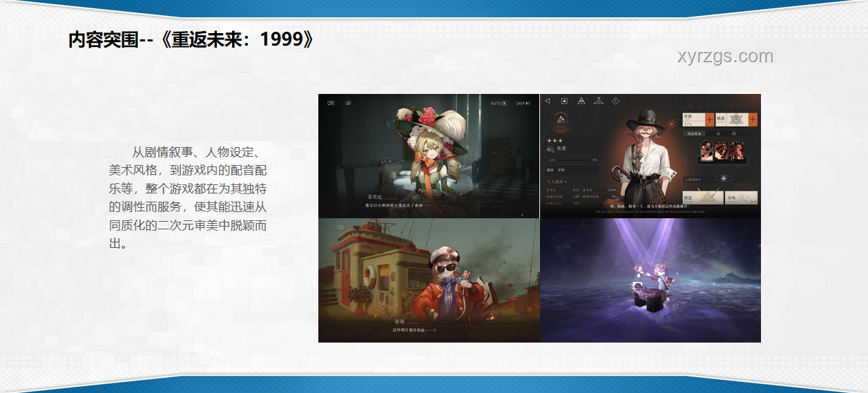The height and width of the screenshot is (393, 868).
Task: Click the xyrzgs.com text
Action: [726, 57]
